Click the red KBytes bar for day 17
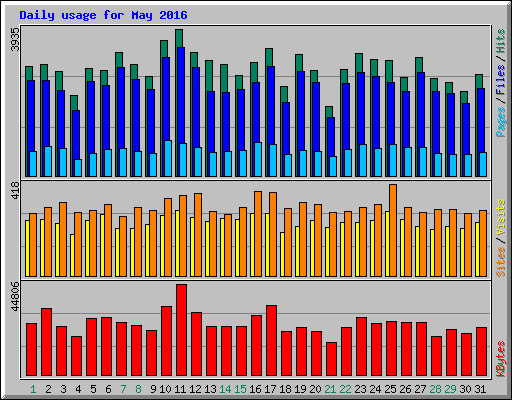The height and width of the screenshot is (400, 512). 271,341
